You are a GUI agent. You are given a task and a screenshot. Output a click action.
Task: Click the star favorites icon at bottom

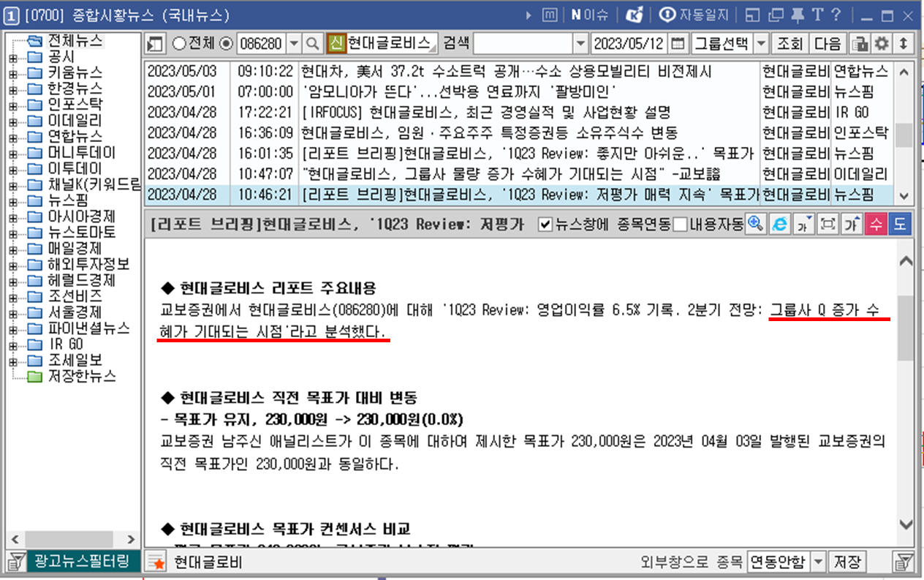pos(156,562)
